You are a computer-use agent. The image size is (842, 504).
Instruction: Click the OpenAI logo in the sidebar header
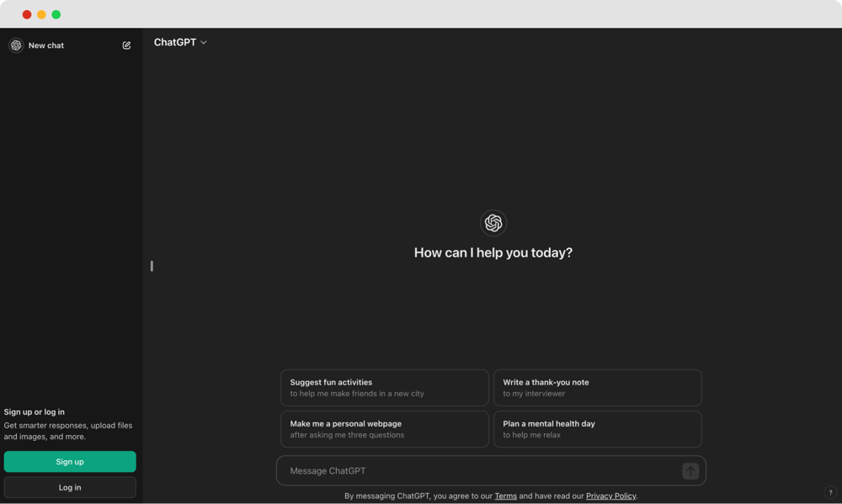point(15,45)
